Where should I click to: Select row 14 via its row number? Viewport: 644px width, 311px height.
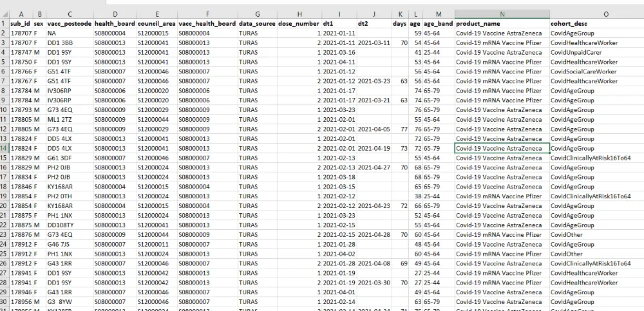click(x=4, y=148)
